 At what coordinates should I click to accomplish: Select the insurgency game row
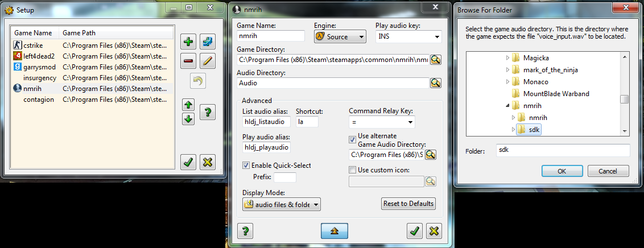click(92, 77)
